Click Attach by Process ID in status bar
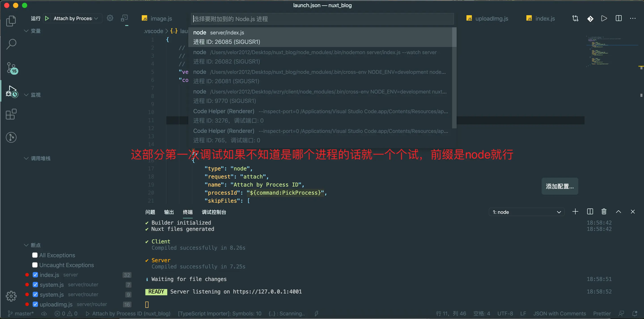Image resolution: width=644 pixels, height=319 pixels. (128, 313)
